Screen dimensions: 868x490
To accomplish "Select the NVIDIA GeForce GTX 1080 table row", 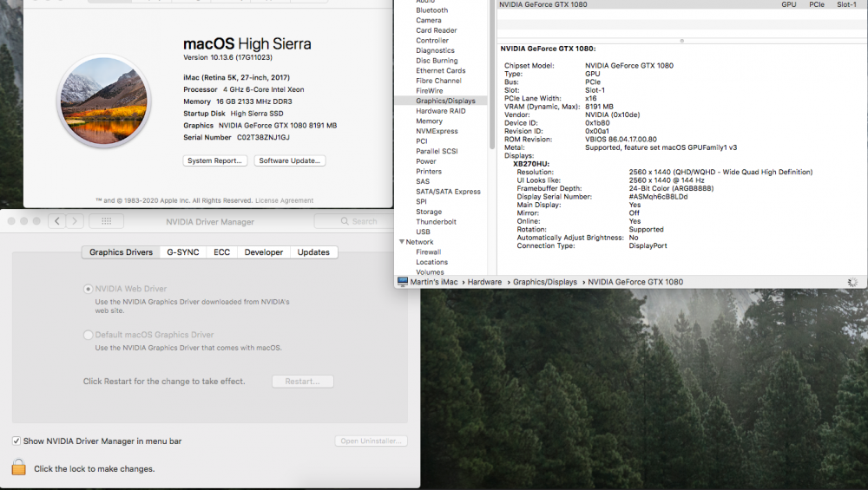I will tap(682, 4).
